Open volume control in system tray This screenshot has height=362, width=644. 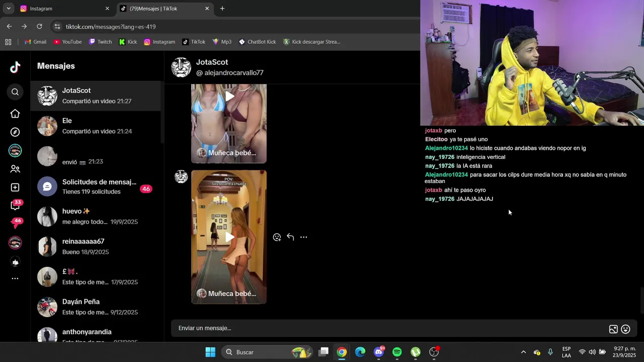(592, 352)
